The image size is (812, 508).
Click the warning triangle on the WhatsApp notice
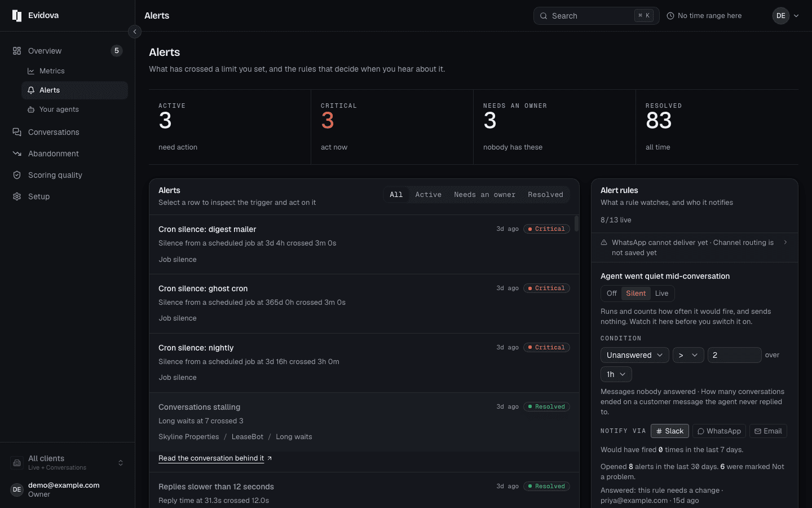(x=604, y=243)
